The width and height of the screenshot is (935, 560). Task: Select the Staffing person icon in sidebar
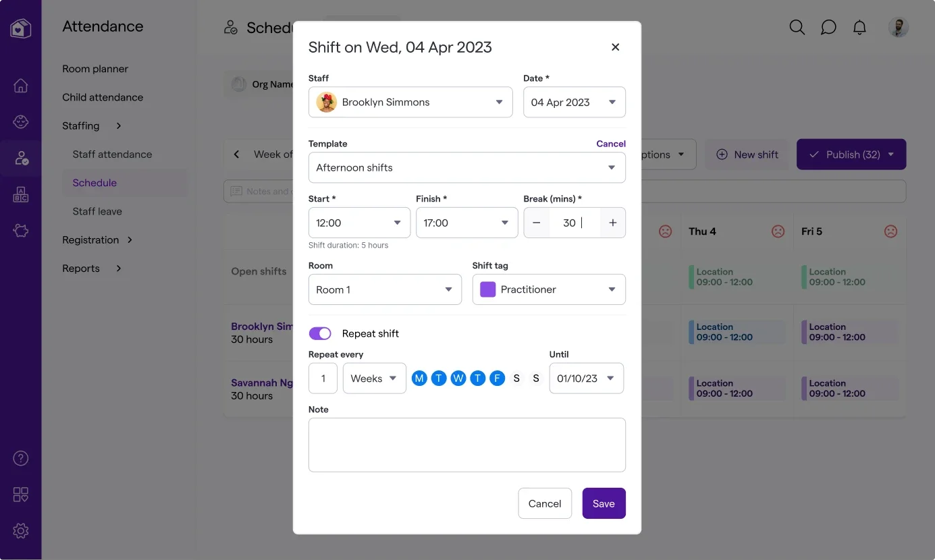point(20,158)
